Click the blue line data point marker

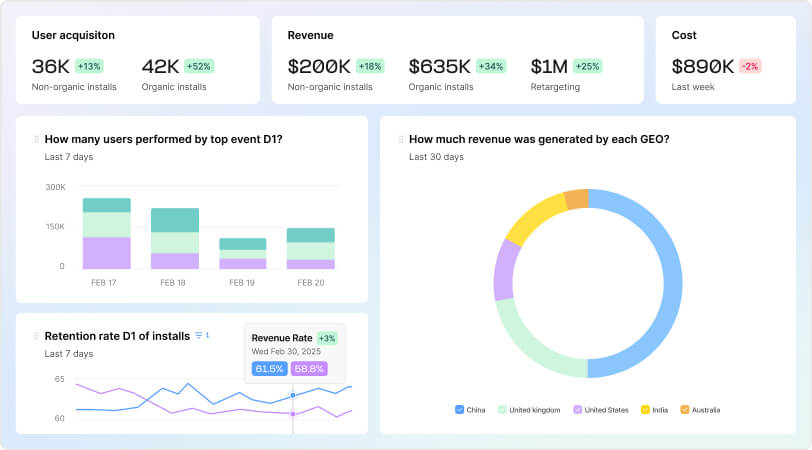click(293, 395)
